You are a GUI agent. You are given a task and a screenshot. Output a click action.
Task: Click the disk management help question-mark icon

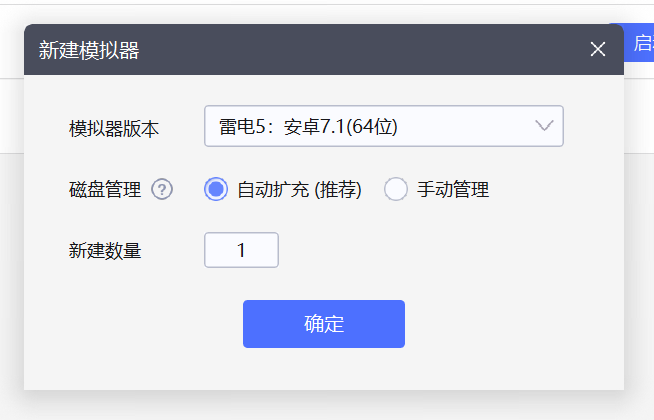[x=162, y=189]
